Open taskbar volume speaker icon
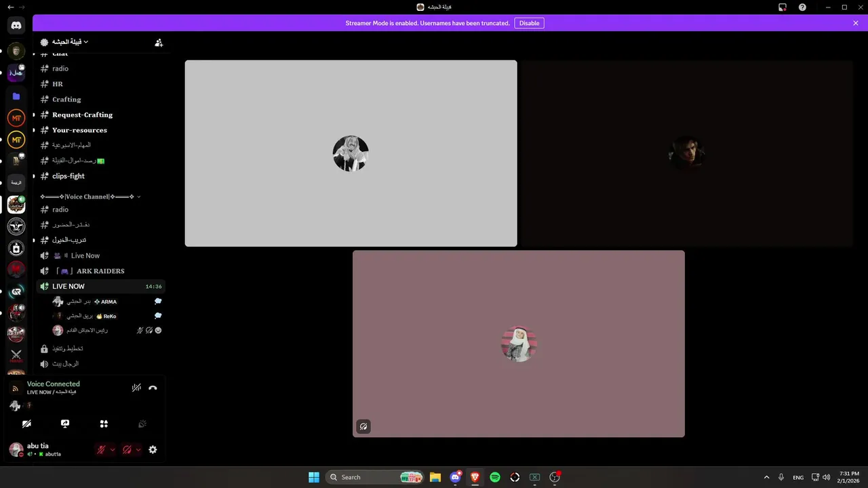 [x=826, y=477]
